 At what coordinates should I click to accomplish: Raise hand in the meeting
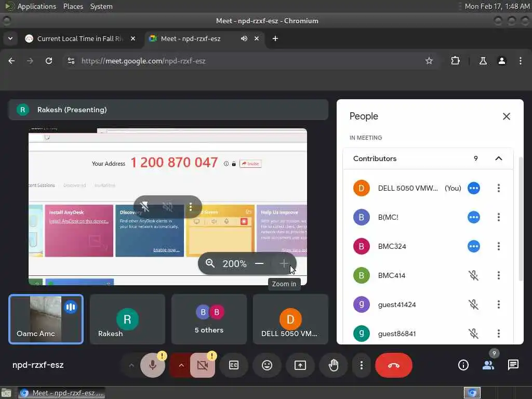[334, 365]
